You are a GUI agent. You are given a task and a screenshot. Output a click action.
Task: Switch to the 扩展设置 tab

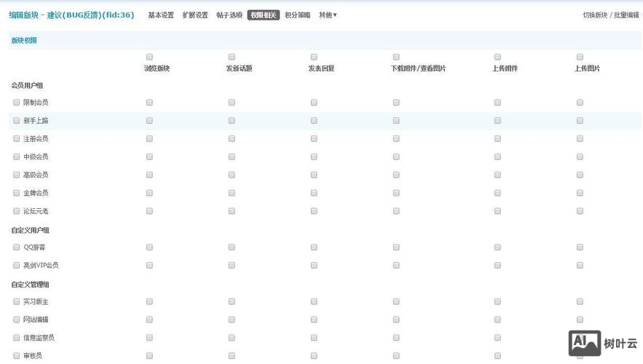(195, 15)
